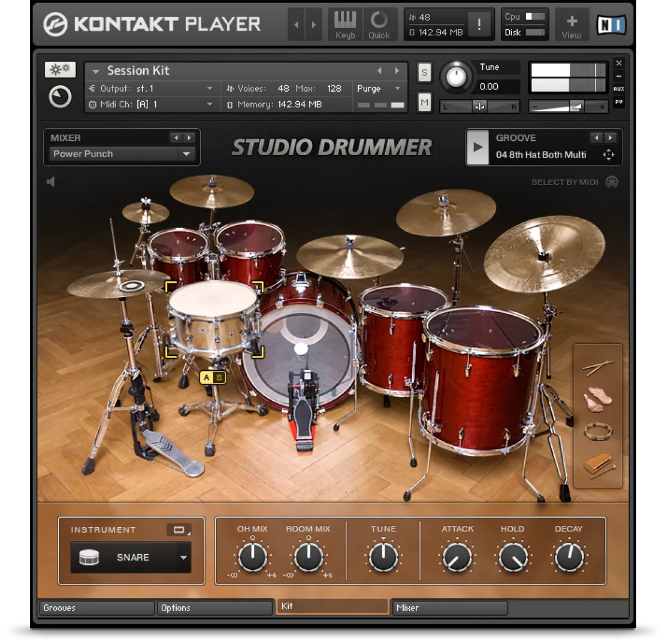
Task: Toggle Solo S button
Action: click(424, 72)
